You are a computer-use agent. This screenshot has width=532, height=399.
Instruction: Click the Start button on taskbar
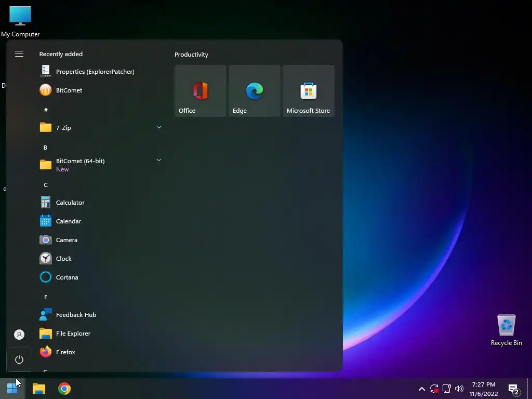click(12, 389)
